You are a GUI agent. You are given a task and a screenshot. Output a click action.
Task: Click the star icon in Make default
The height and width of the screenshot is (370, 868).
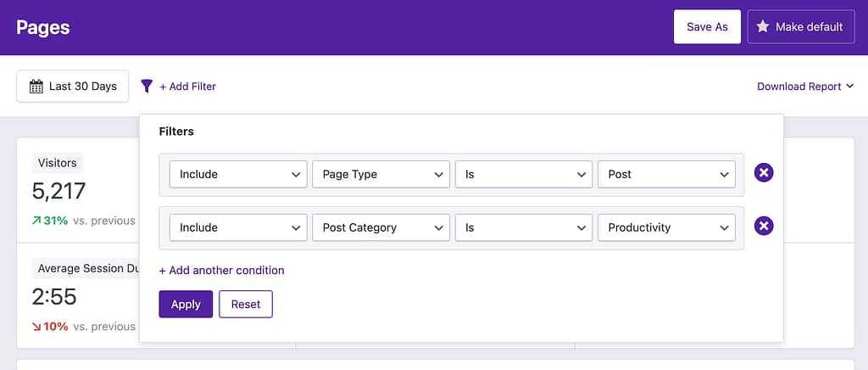click(x=763, y=27)
